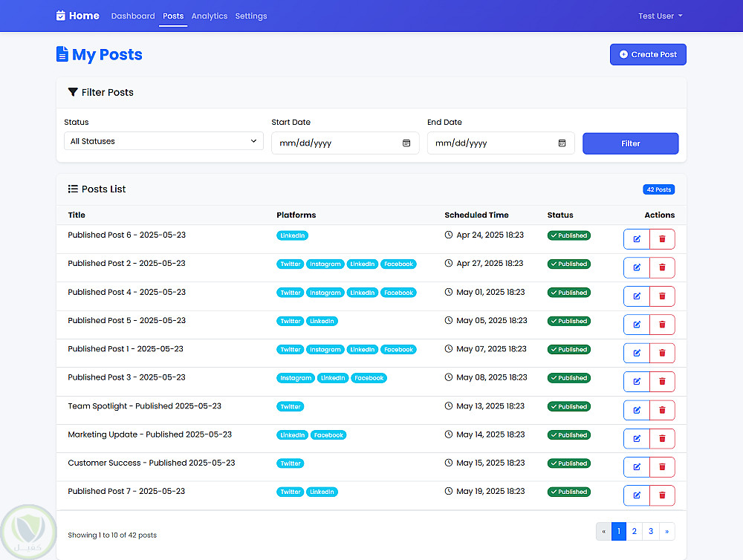Select current pagination page 1
The image size is (743, 560).
tap(619, 531)
